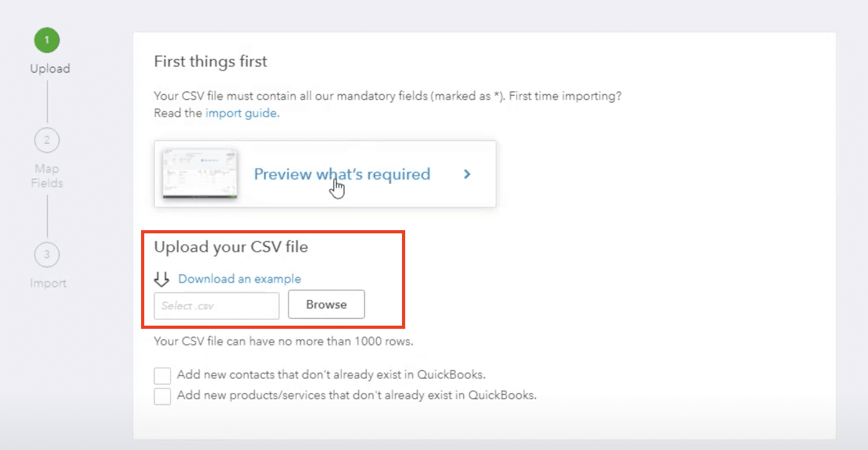This screenshot has height=450, width=868.
Task: Enable Add new contacts checkbox
Action: [163, 375]
